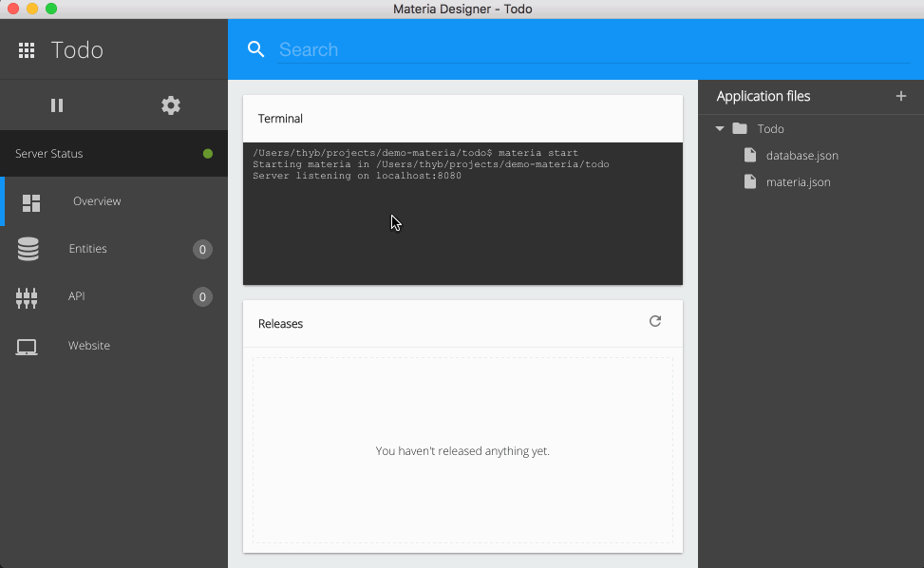Click the Todo folder icon
Viewport: 924px width, 568px height.
pyautogui.click(x=740, y=128)
